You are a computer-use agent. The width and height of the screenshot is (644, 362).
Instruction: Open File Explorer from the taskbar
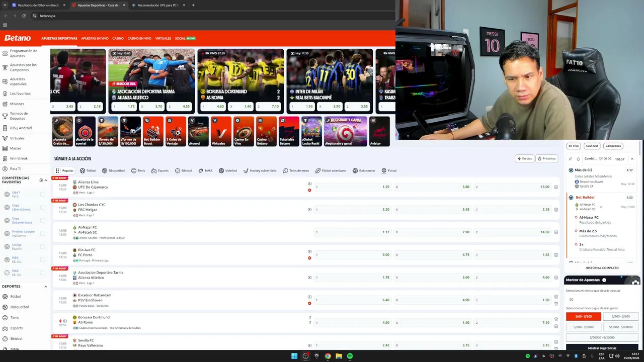coord(339,356)
